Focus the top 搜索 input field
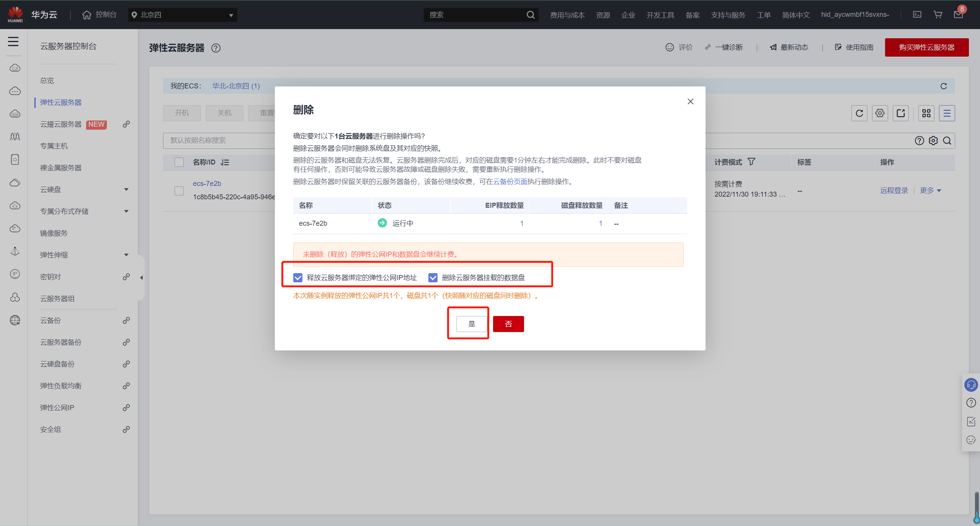Screen dimensions: 980x526 (x=475, y=15)
